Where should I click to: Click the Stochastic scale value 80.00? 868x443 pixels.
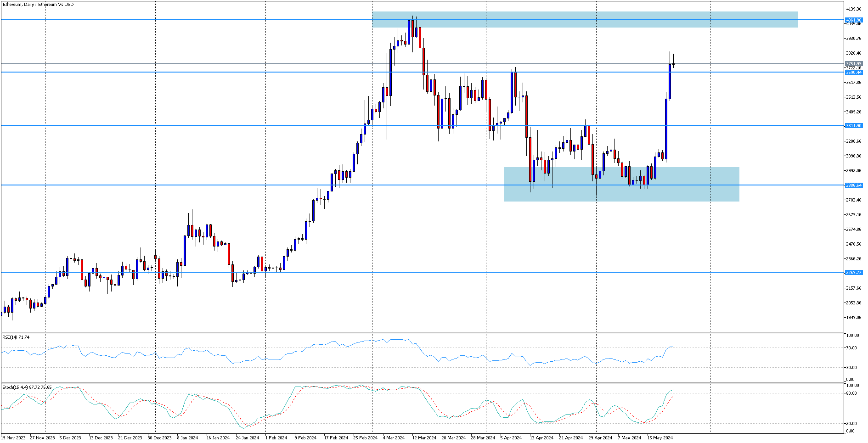[x=851, y=393]
